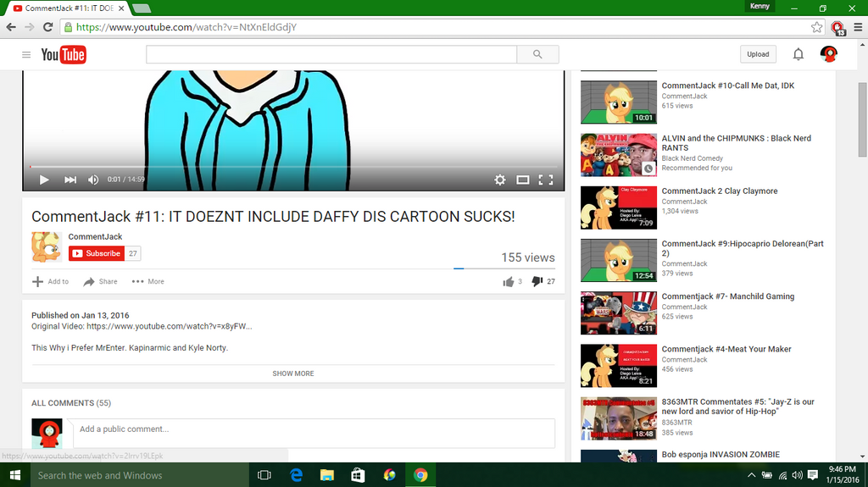This screenshot has width=868, height=487.
Task: Subscribe to CommentJack channel
Action: [x=97, y=253]
